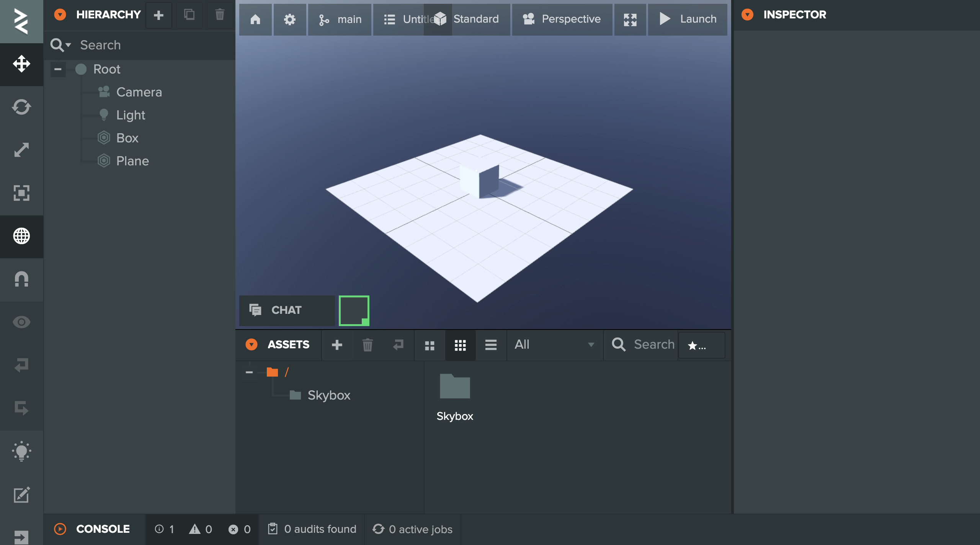Image resolution: width=980 pixels, height=545 pixels.
Task: Open editor settings gear icon
Action: pyautogui.click(x=290, y=19)
